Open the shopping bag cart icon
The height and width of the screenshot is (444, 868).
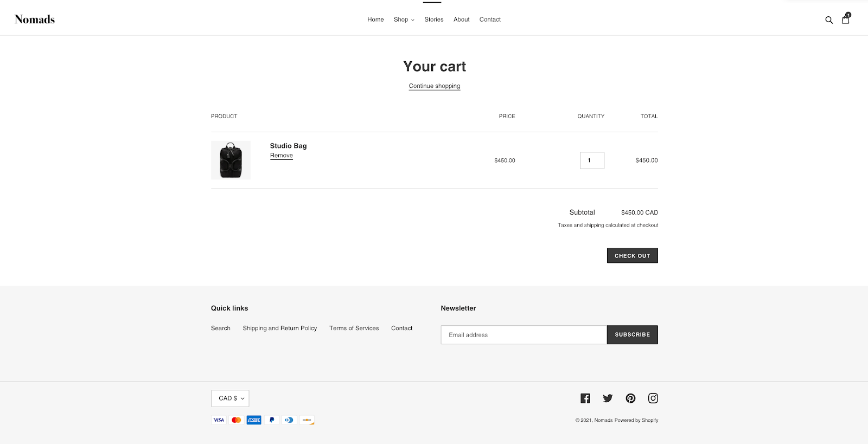point(846,19)
